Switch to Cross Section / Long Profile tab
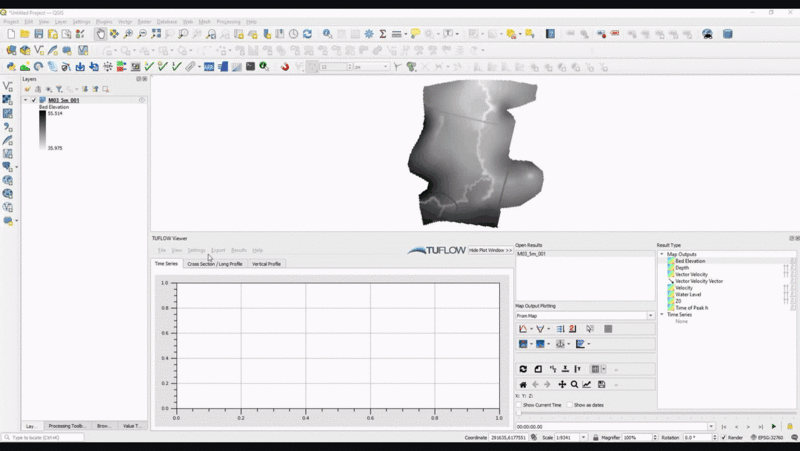 tap(214, 264)
